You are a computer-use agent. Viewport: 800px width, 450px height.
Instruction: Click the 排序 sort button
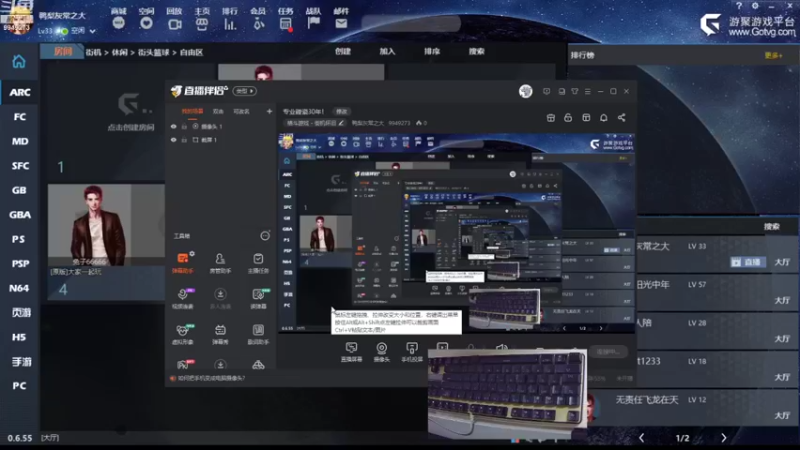pyautogui.click(x=432, y=52)
